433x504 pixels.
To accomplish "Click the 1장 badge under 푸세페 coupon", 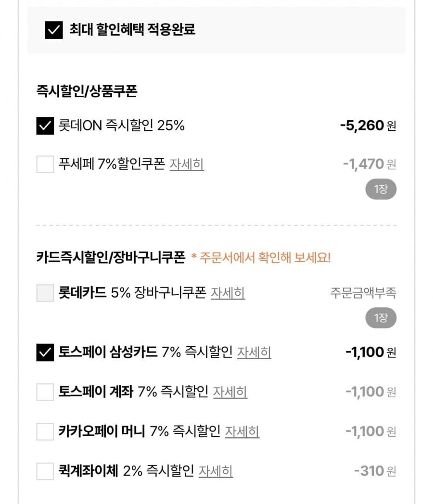I will [x=381, y=189].
